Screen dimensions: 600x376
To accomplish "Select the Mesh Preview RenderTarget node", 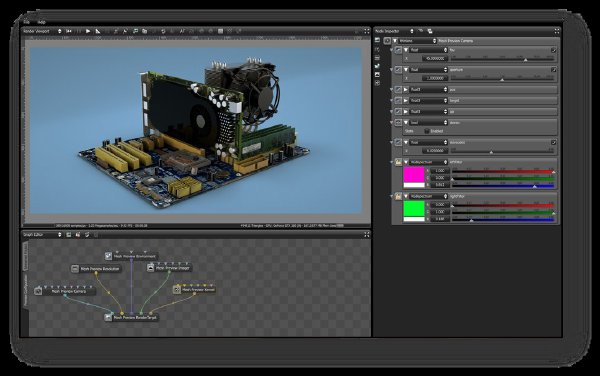I will pyautogui.click(x=131, y=317).
